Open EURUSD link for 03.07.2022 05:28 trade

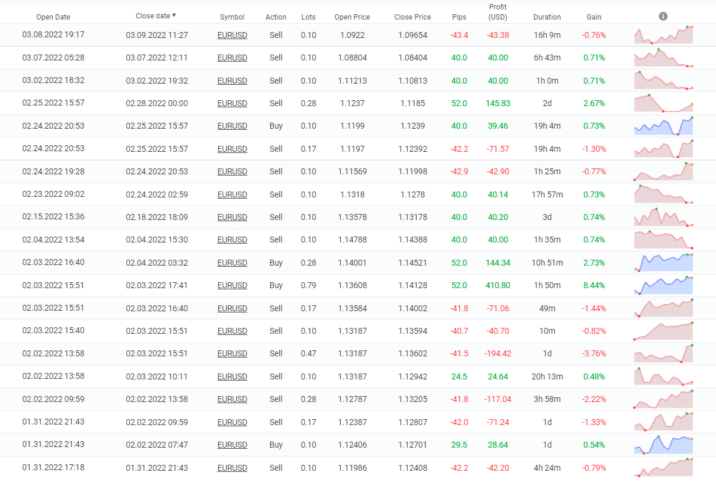point(232,58)
